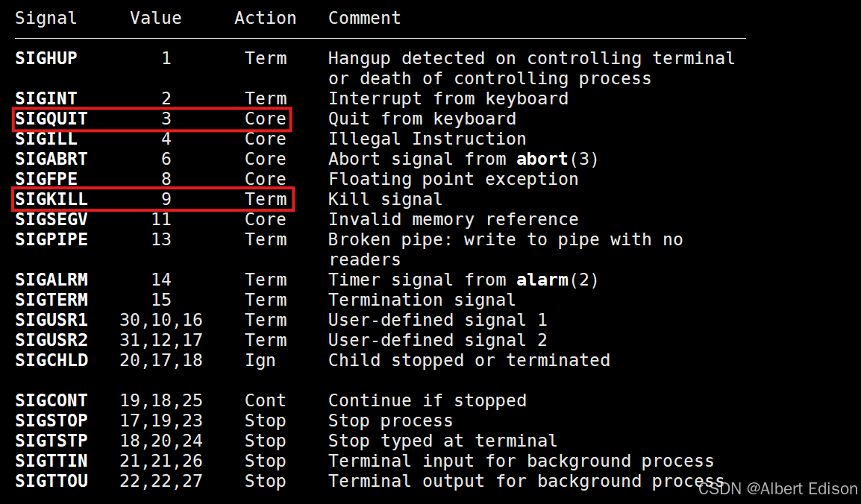Select the SIGHUP row label
Image resolution: width=861 pixels, height=504 pixels.
pos(46,58)
